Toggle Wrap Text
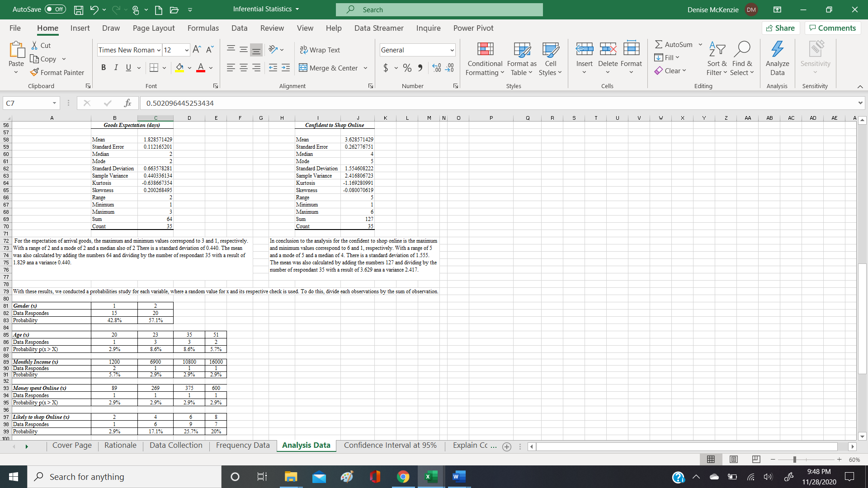The width and height of the screenshot is (868, 488). coord(320,50)
